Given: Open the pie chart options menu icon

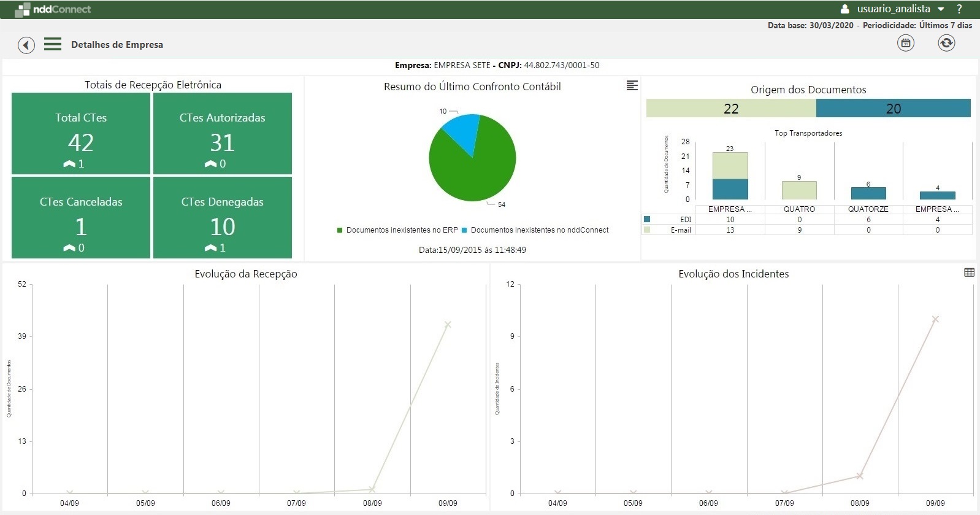Looking at the screenshot, I should coord(632,85).
